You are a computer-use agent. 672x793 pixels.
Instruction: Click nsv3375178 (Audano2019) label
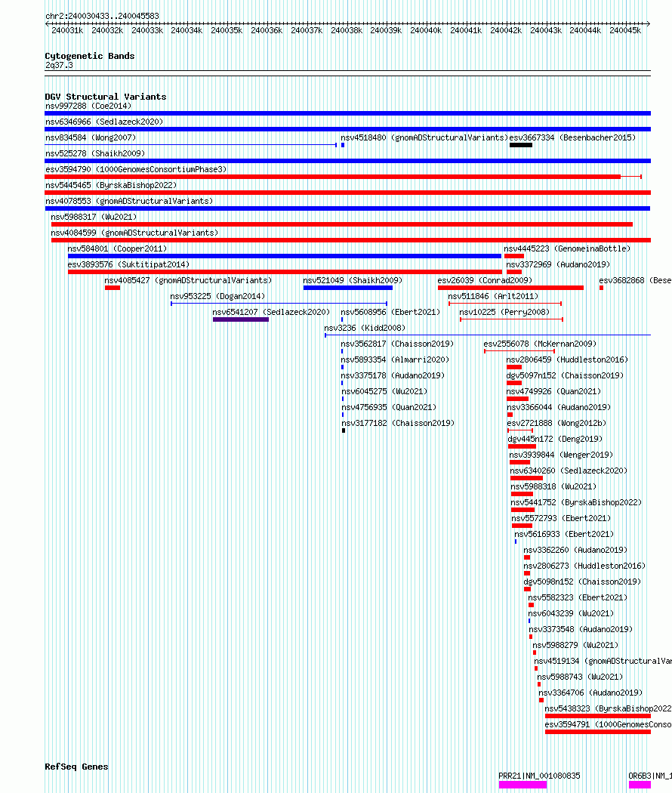point(393,375)
